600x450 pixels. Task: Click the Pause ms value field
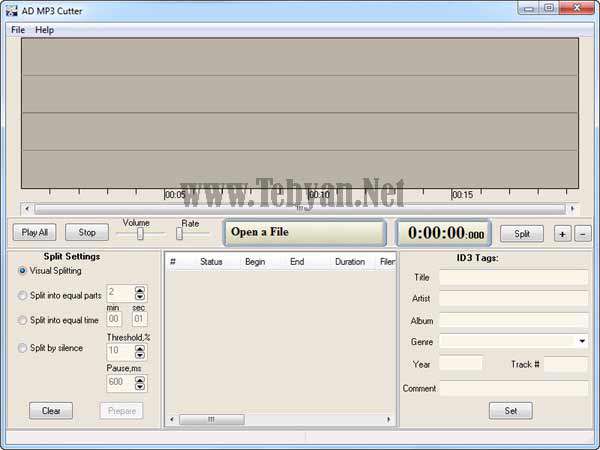click(120, 383)
